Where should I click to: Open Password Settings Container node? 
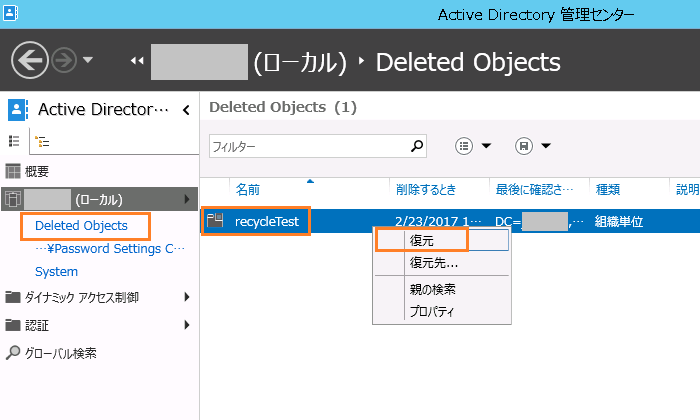[x=110, y=249]
